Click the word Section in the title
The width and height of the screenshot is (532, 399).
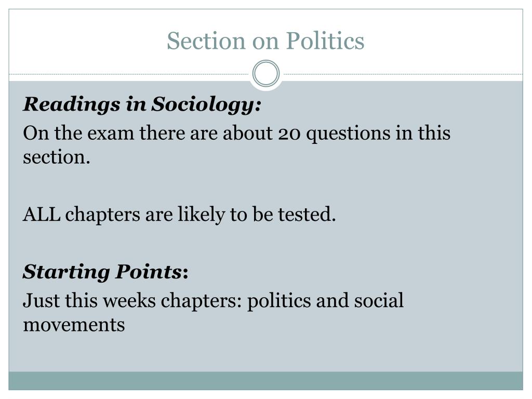point(206,41)
